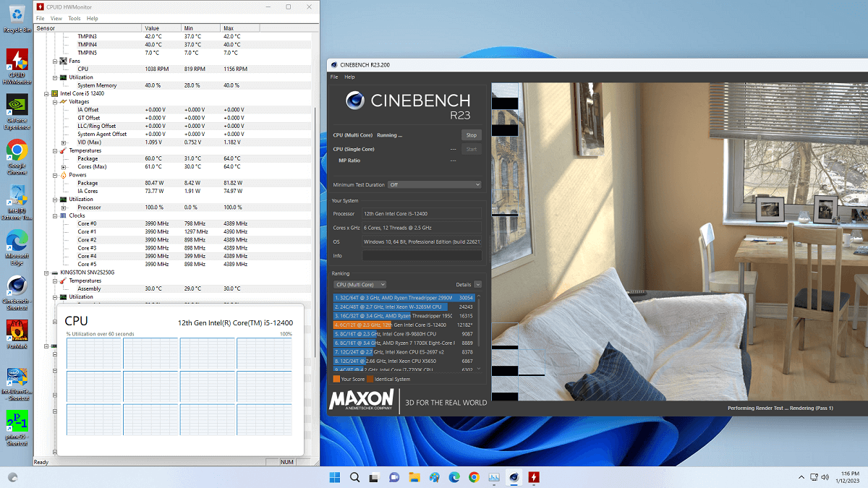Show hidden tray icons chevron

(x=801, y=477)
